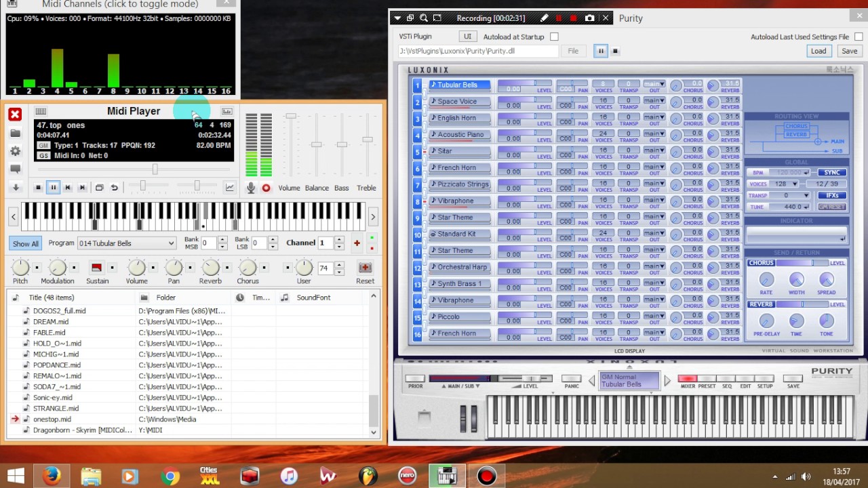
Task: Enable Autoload at Startup checkbox
Action: click(x=554, y=37)
